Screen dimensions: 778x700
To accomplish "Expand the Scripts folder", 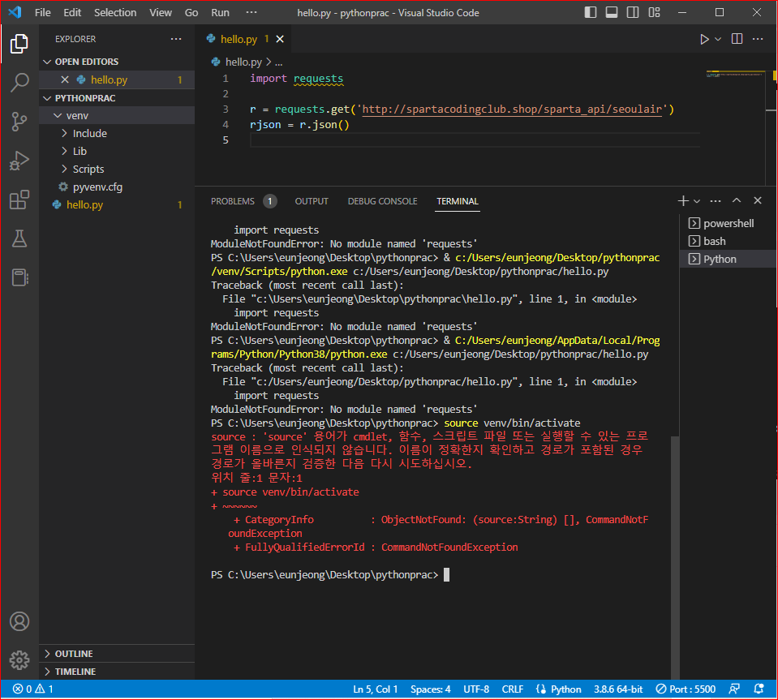I will pyautogui.click(x=117, y=170).
